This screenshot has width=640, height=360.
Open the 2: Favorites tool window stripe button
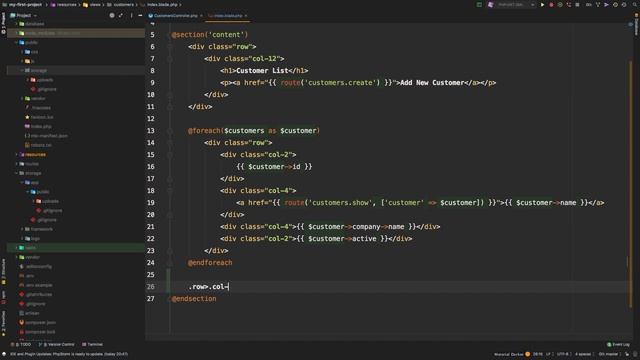(x=3, y=323)
